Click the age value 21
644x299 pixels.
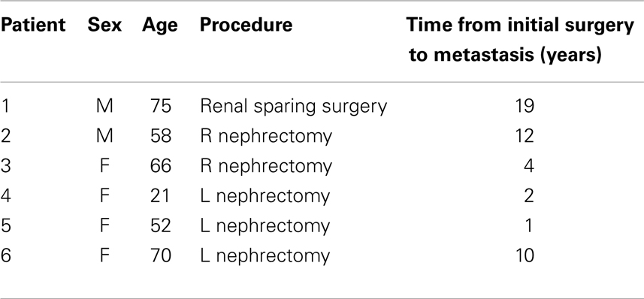160,196
